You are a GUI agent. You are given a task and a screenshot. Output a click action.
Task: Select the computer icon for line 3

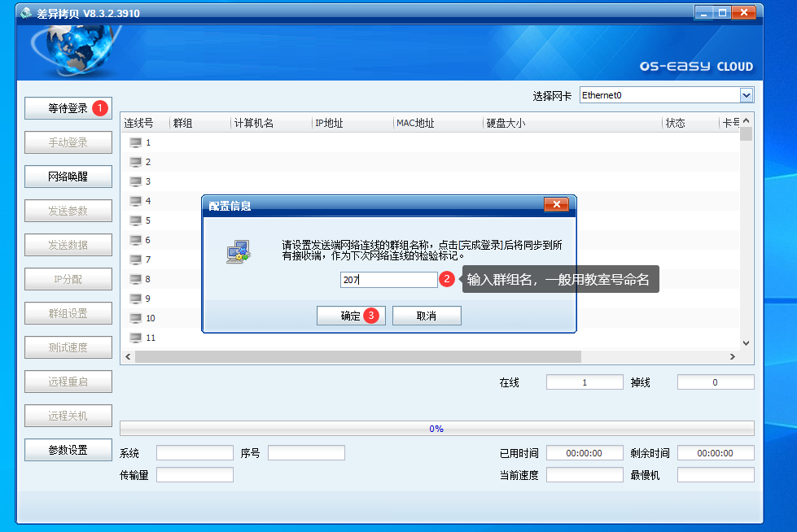(x=135, y=181)
